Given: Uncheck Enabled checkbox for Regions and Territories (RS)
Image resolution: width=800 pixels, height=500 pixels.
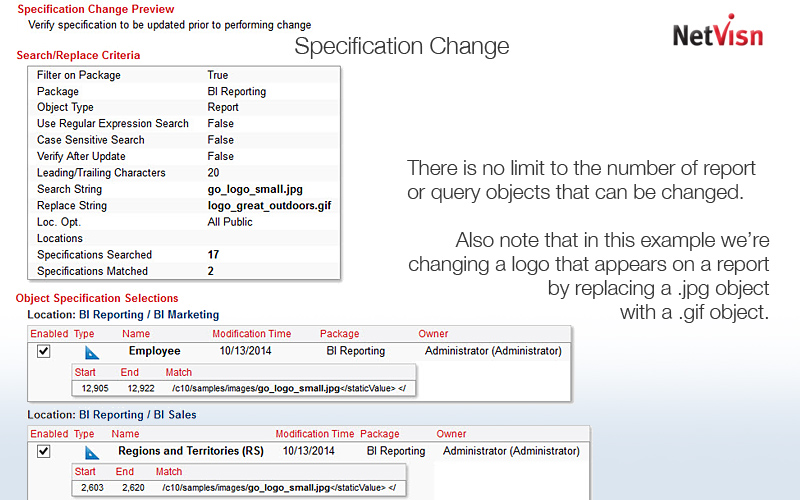Looking at the screenshot, I should [x=43, y=451].
